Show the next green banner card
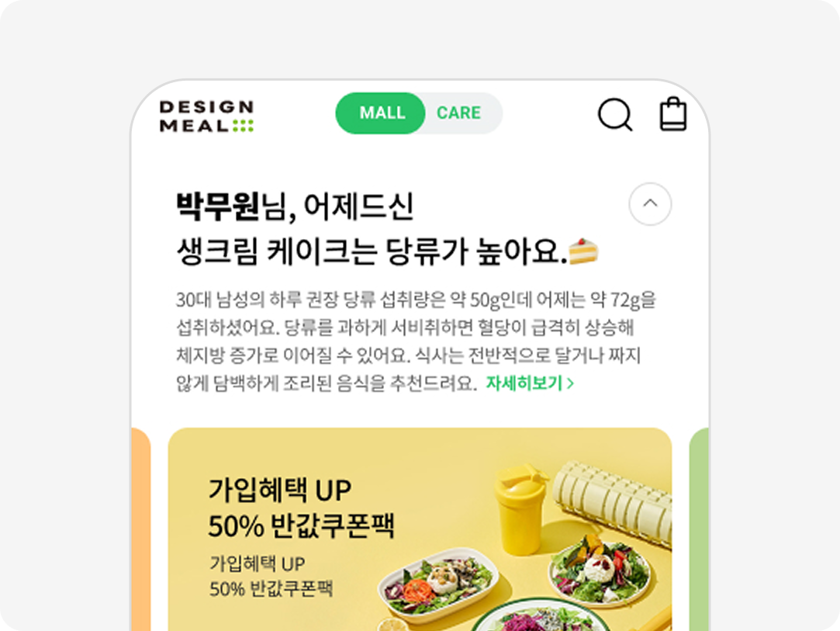 (699, 529)
